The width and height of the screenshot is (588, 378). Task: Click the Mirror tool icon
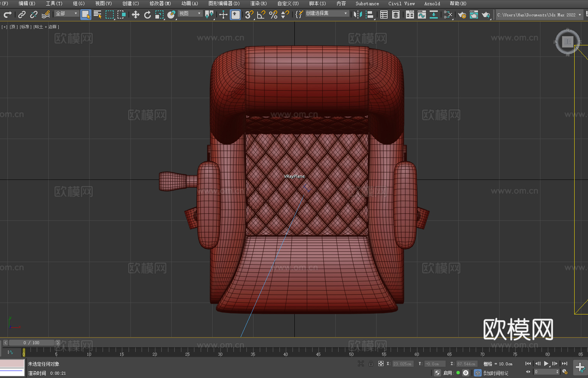(358, 14)
